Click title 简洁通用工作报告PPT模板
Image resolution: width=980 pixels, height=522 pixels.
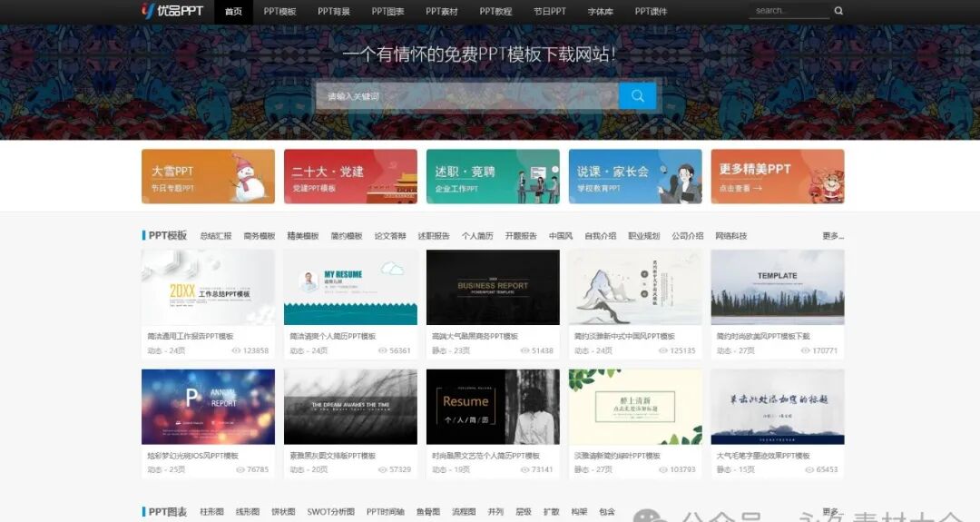tap(191, 336)
